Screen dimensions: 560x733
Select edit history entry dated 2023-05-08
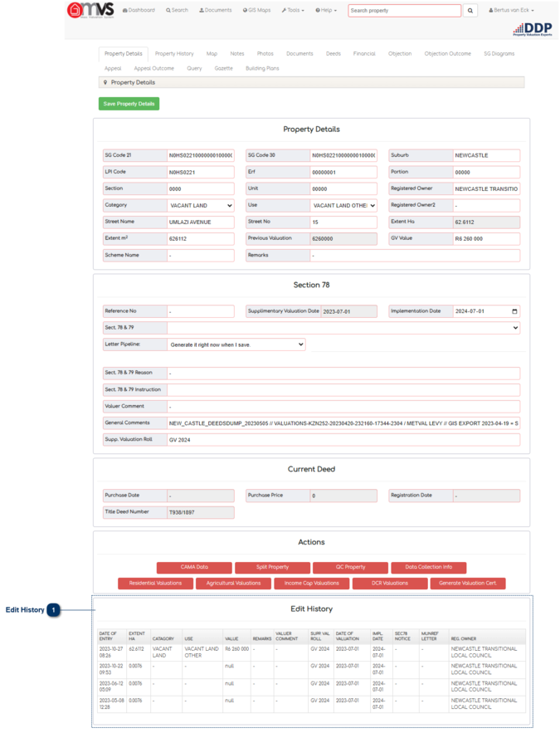point(312,704)
